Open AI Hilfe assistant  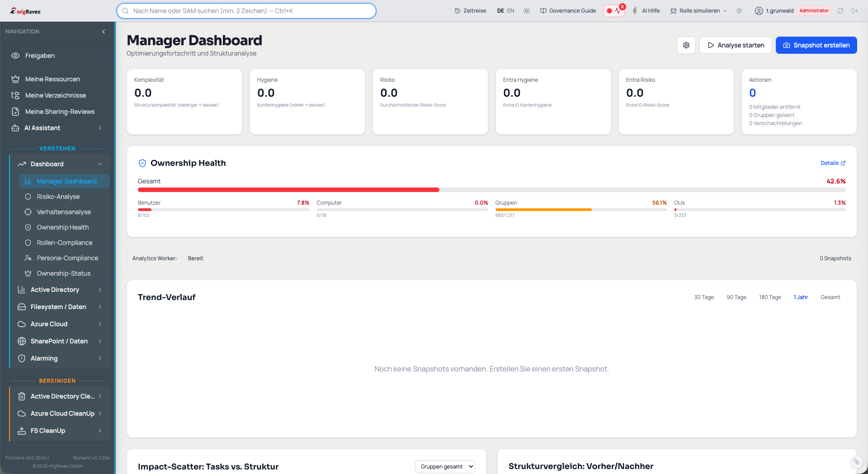tap(646, 11)
